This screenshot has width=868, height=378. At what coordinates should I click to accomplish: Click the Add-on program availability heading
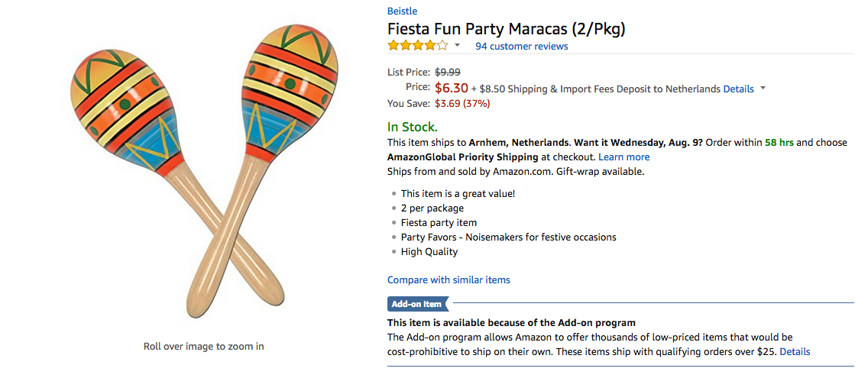click(511, 322)
